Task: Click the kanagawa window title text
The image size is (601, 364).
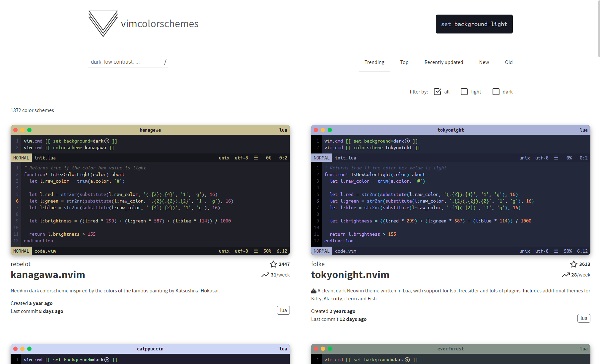Action: coord(150,130)
